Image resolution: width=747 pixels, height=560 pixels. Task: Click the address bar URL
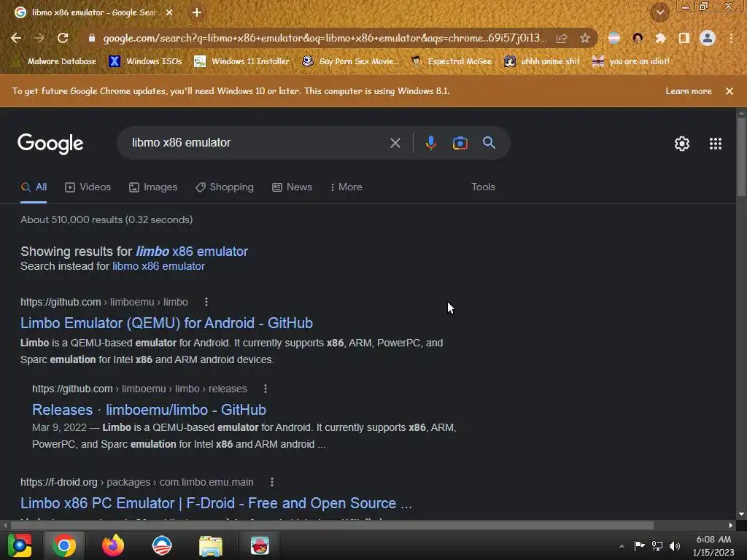pyautogui.click(x=325, y=38)
